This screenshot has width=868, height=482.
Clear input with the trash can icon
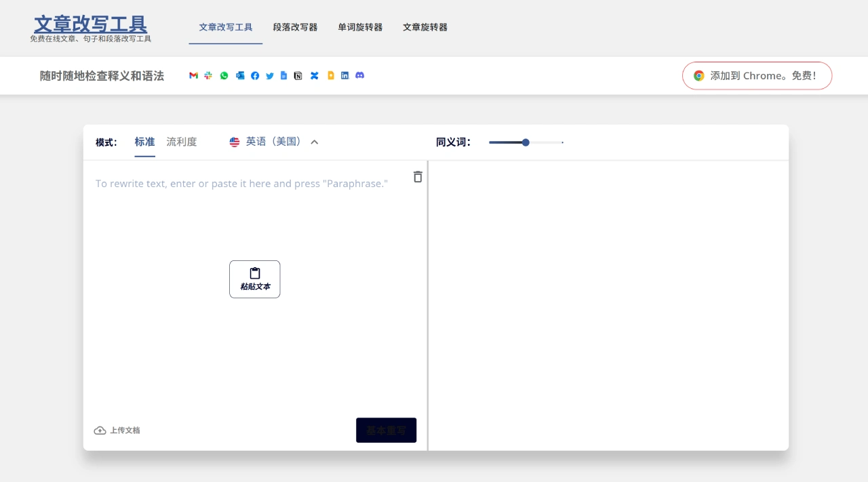click(418, 177)
